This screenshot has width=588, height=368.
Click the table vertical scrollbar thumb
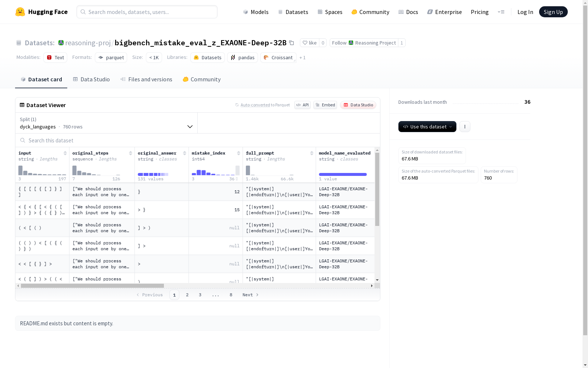pyautogui.click(x=377, y=189)
